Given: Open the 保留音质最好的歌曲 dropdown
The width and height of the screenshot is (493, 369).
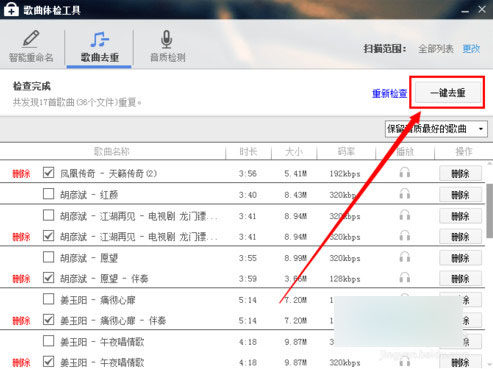Looking at the screenshot, I should click(436, 129).
